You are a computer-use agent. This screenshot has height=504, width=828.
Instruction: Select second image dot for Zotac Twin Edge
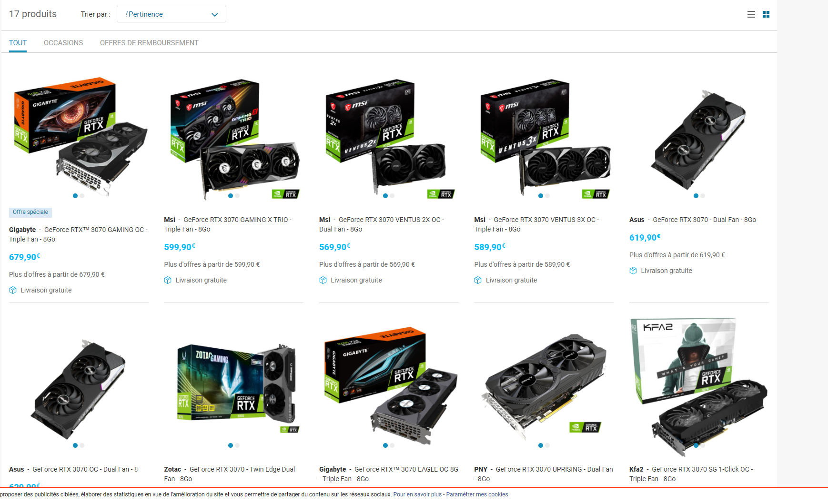(237, 445)
